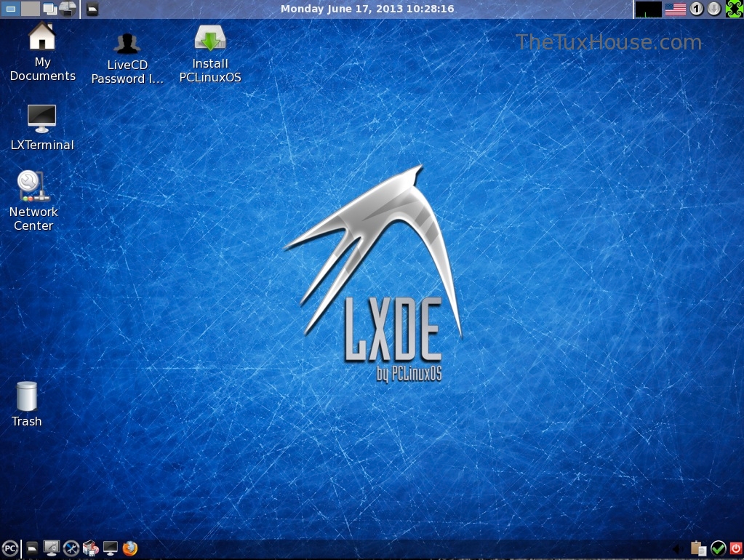Open the CPU usage monitor graph
The image size is (744, 560).
point(648,9)
